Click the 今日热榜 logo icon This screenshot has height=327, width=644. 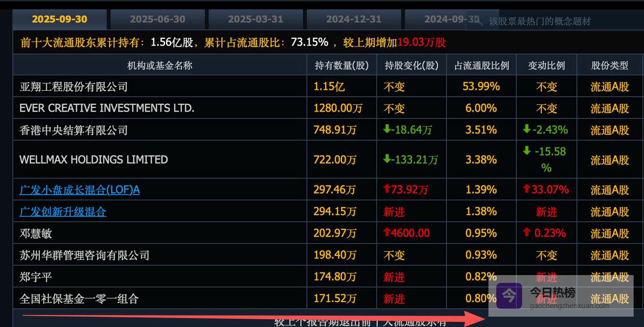tap(509, 296)
